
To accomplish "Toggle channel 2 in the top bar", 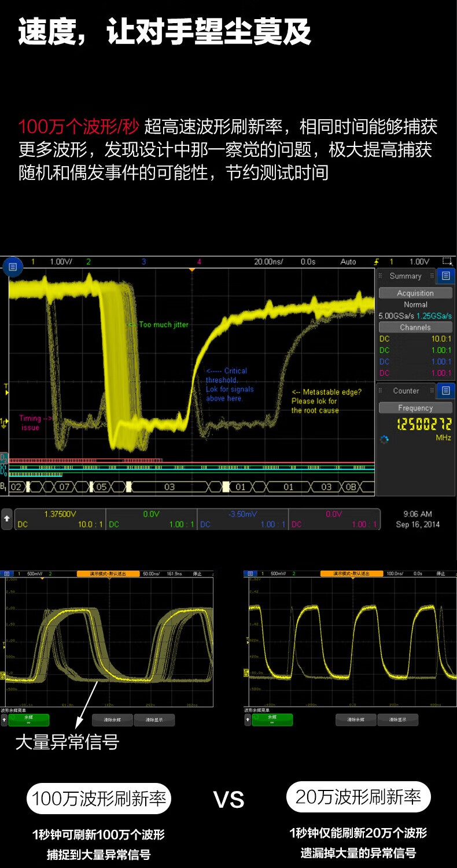I will [89, 262].
